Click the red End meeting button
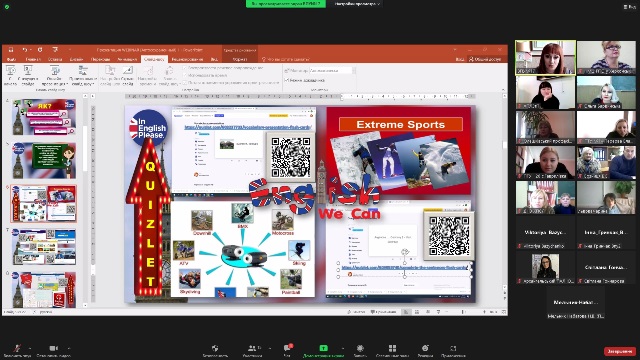This screenshot has width=640, height=360. (x=620, y=351)
